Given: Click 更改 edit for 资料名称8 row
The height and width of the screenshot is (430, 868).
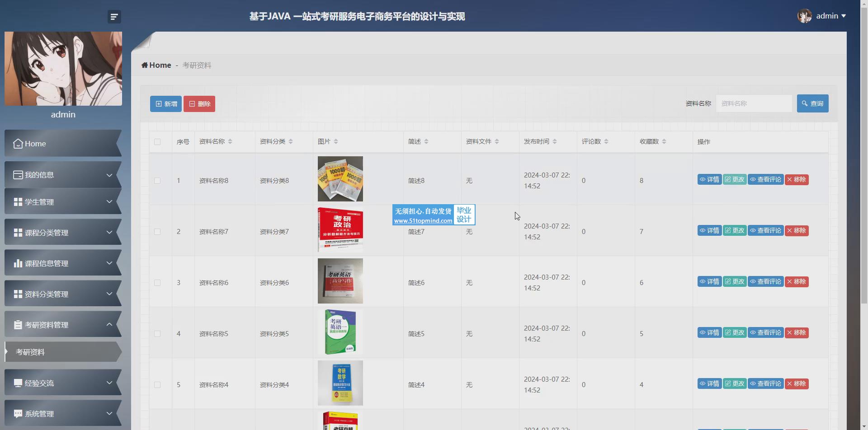Looking at the screenshot, I should coord(735,180).
